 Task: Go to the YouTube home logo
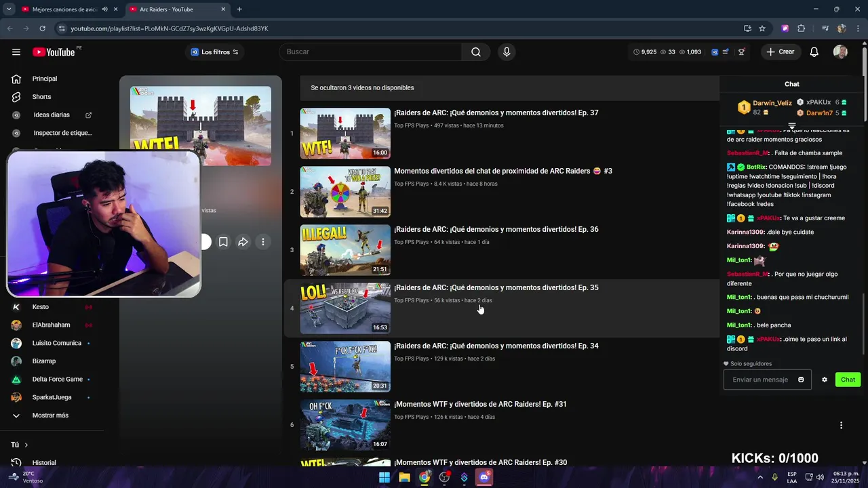(x=54, y=52)
